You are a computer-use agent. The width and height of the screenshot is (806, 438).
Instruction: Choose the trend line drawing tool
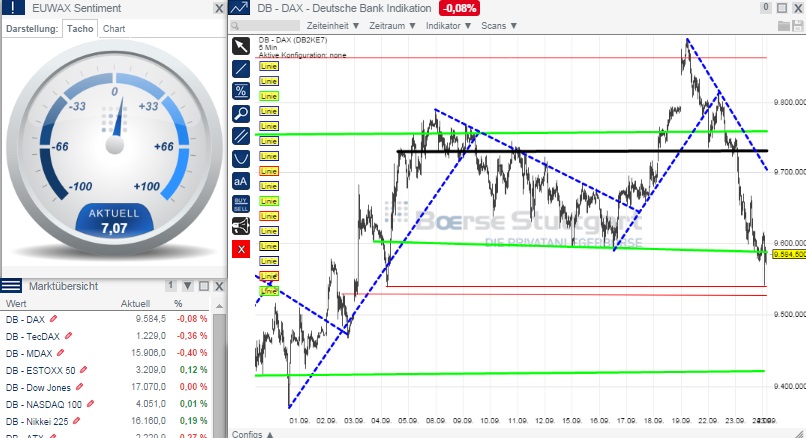coord(241,69)
